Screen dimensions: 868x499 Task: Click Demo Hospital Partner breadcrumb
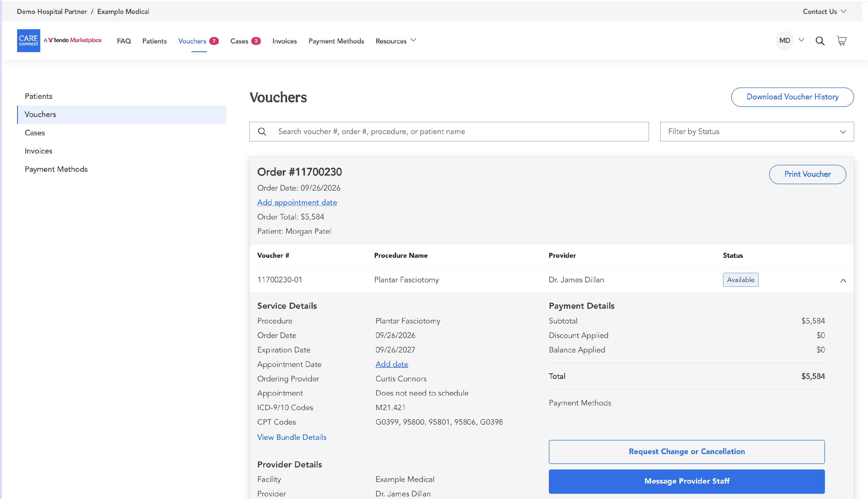tap(52, 11)
